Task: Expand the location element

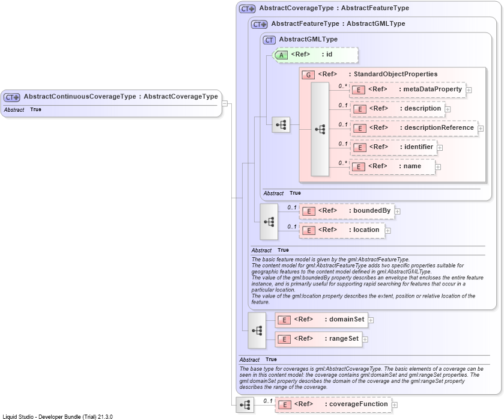Action: 387,231
